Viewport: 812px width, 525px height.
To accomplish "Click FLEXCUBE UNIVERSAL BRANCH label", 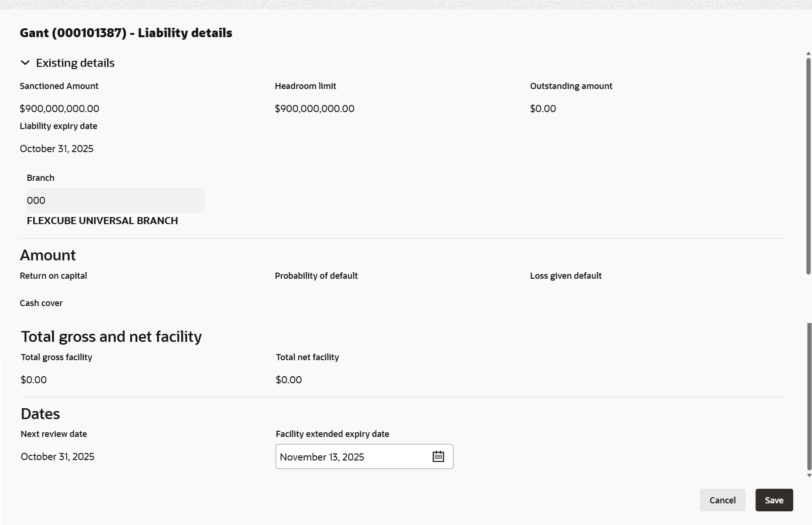I will point(102,220).
